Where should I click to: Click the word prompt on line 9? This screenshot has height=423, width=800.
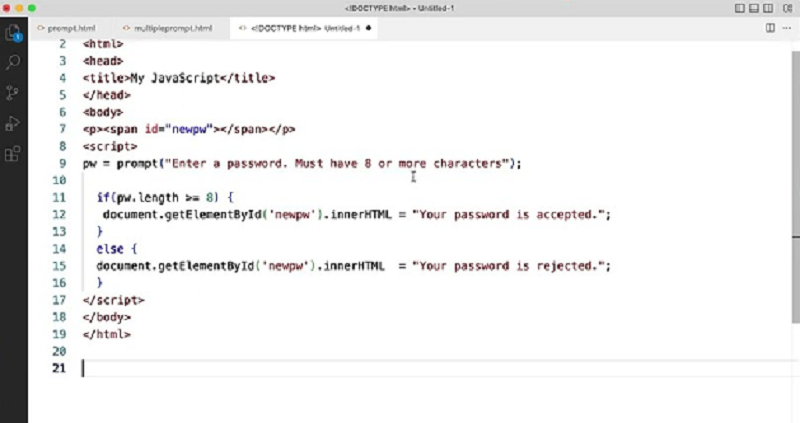[137, 163]
